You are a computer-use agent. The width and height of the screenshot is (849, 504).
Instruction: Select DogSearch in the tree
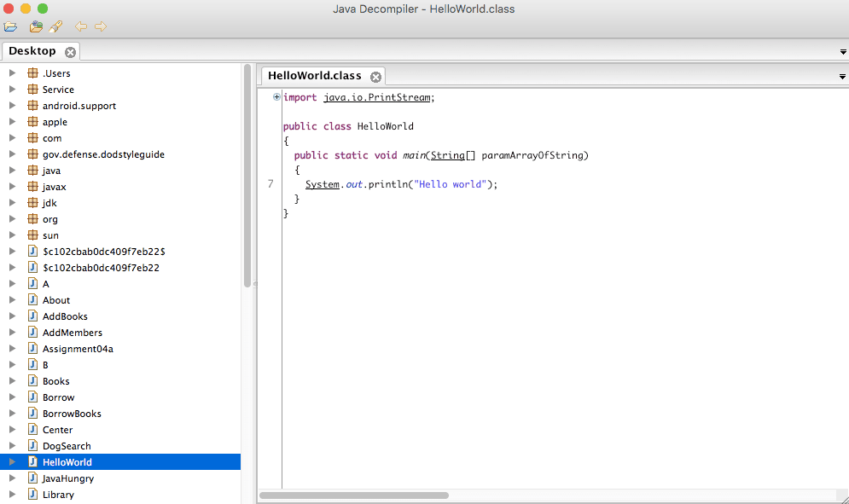(67, 447)
